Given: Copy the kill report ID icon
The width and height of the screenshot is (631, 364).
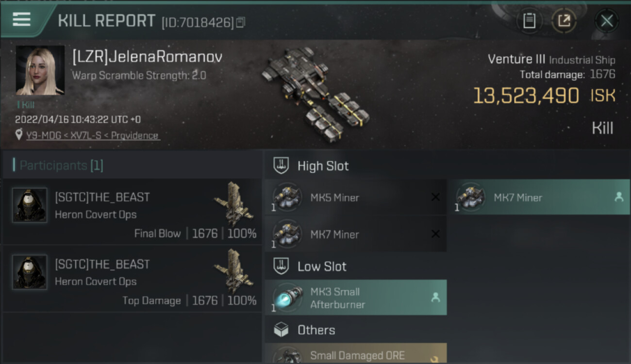Looking at the screenshot, I should tap(241, 22).
